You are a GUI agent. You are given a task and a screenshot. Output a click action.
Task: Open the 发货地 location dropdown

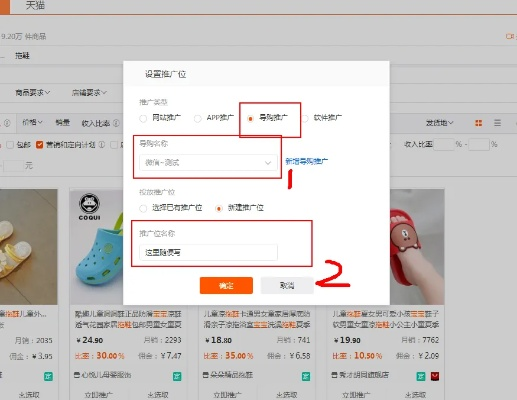[439, 123]
